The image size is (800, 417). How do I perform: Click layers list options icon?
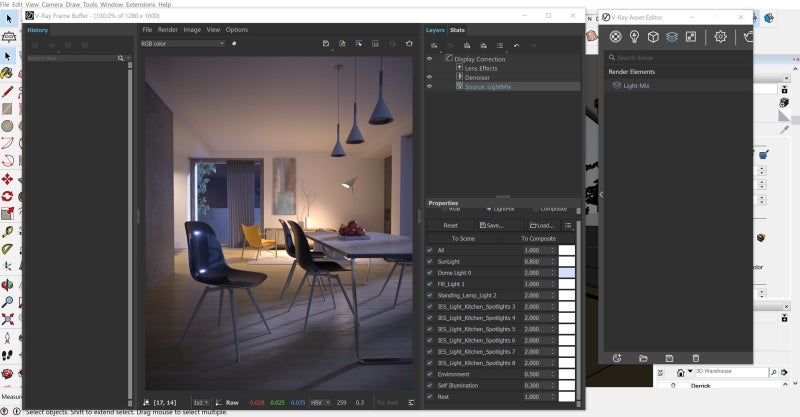pos(500,46)
